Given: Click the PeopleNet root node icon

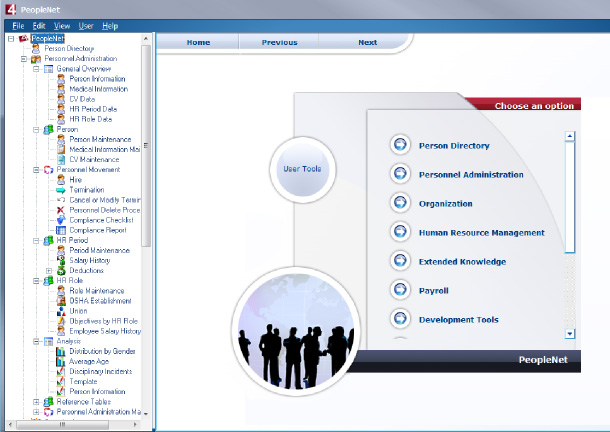Looking at the screenshot, I should coord(24,38).
